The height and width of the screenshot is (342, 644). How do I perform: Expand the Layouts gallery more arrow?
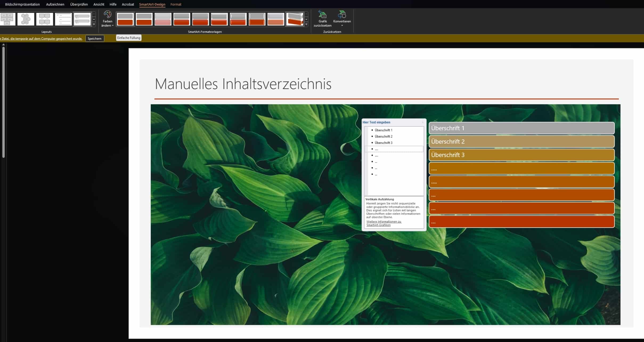[94, 24]
